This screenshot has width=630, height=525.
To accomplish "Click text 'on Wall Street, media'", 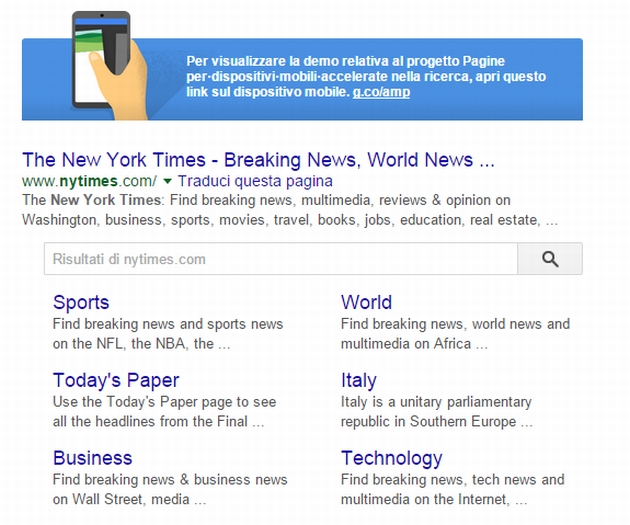I will coord(121,499).
